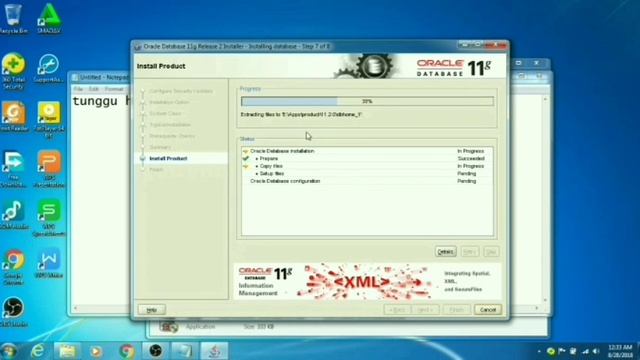Click the Skip button beside Retry
The image size is (640, 360).
(x=491, y=251)
